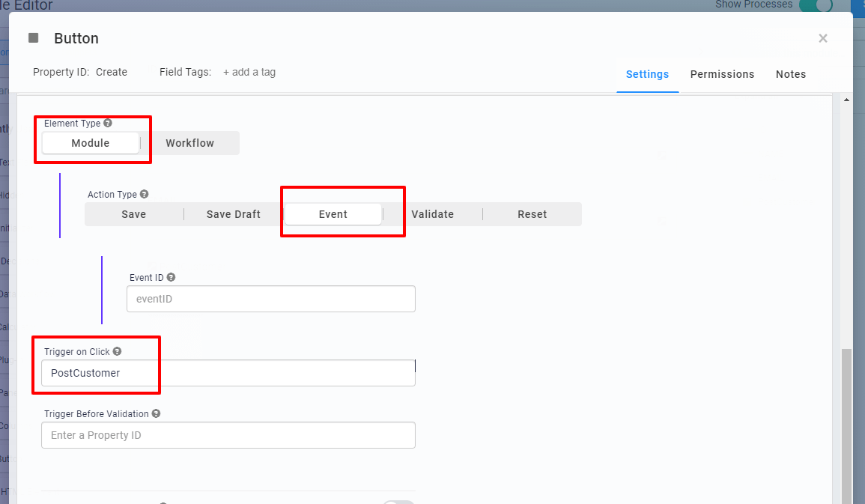Image resolution: width=865 pixels, height=504 pixels.
Task: Select Workflow element type
Action: (189, 143)
